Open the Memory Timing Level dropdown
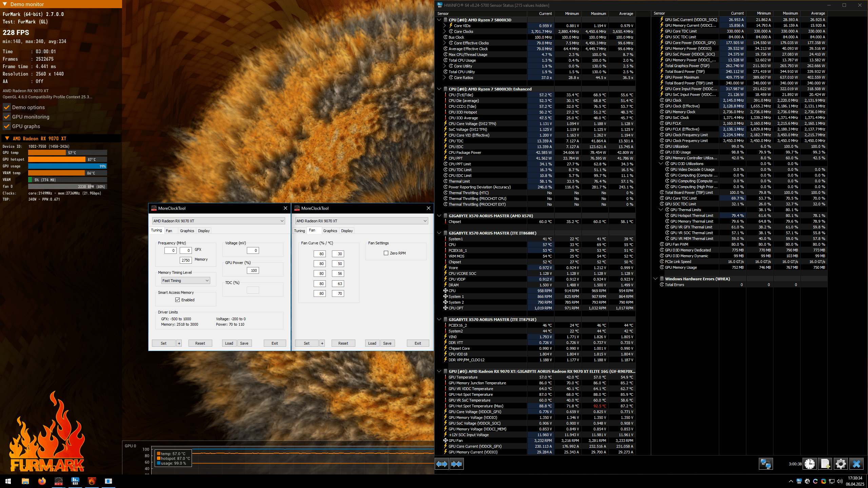The height and width of the screenshot is (488, 868). 185,281
